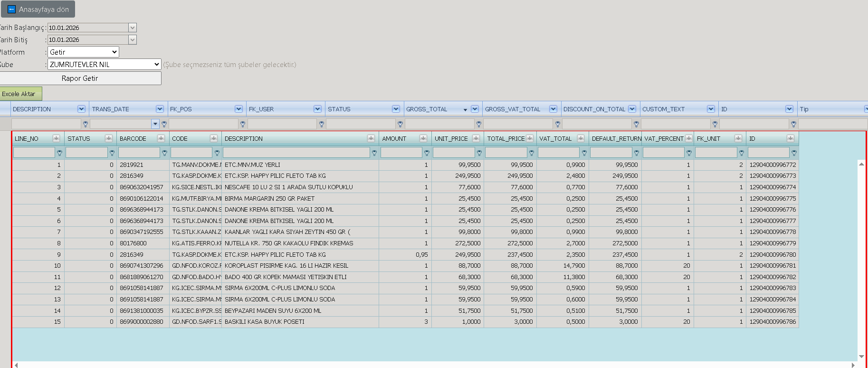
Task: Open Tarih Bitiş date picker arrow
Action: (x=133, y=39)
